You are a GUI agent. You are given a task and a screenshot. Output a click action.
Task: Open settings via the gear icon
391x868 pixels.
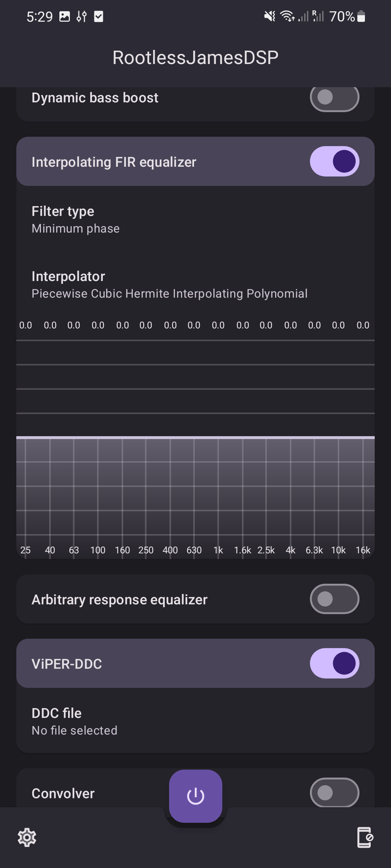click(27, 837)
